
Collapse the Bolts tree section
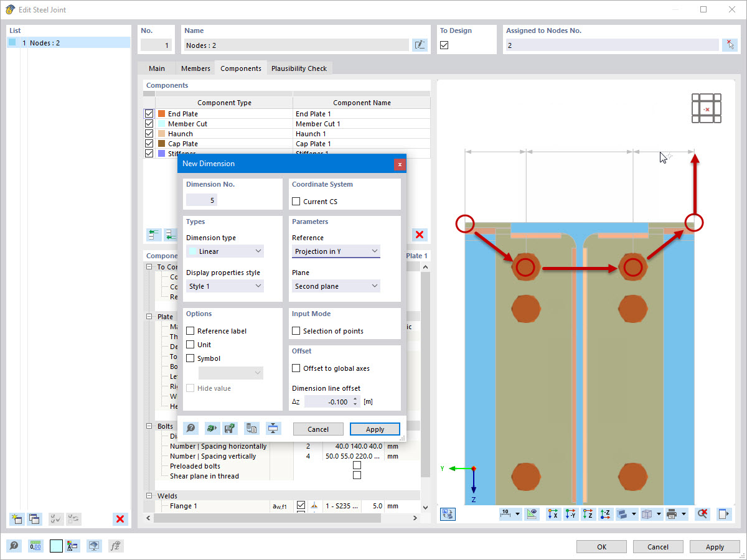(x=149, y=427)
